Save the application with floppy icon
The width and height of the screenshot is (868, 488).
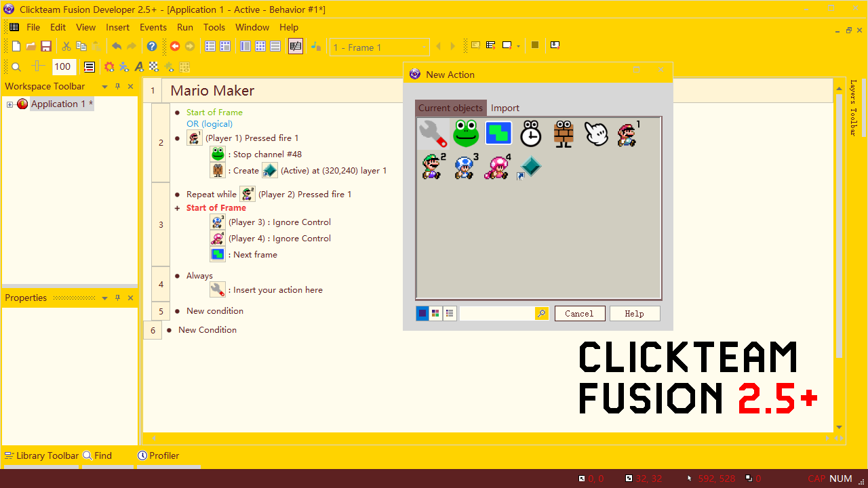pos(46,46)
